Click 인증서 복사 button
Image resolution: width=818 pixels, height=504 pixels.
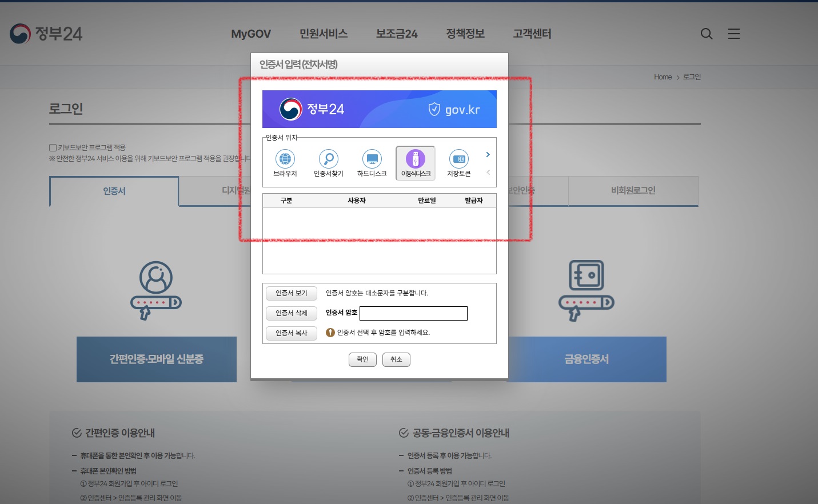(292, 333)
